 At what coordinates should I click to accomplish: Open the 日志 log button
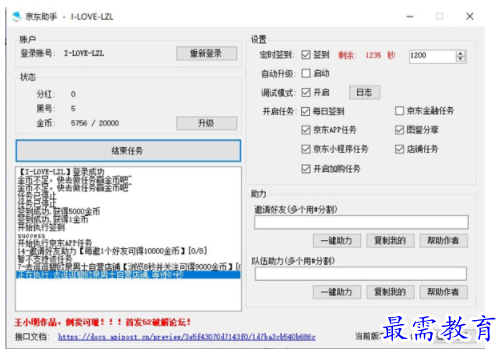point(364,92)
